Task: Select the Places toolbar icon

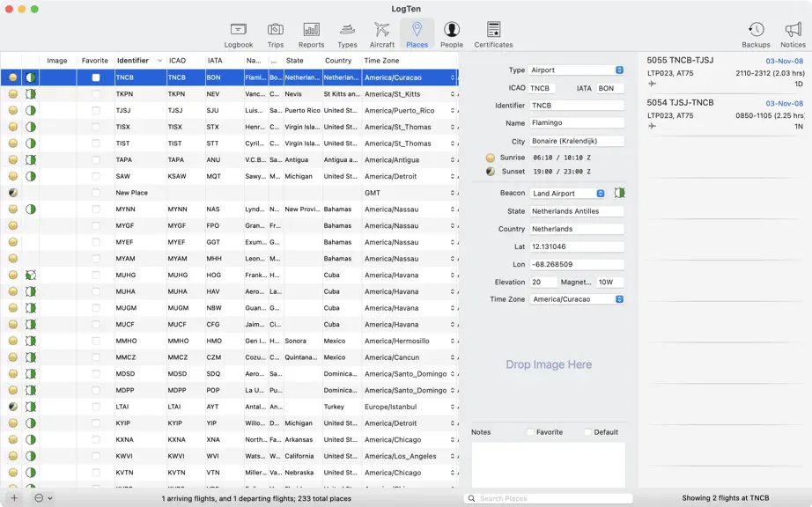Action: pos(417,35)
